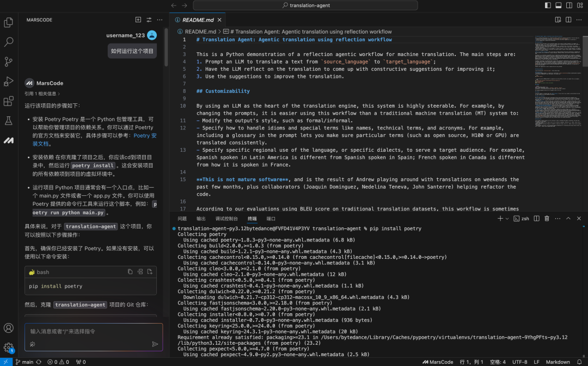Send the chat message
This screenshot has height=366, width=588.
(155, 344)
